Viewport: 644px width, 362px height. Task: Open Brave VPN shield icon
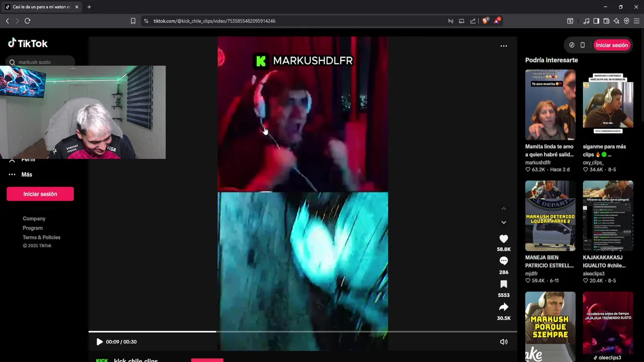[626, 21]
